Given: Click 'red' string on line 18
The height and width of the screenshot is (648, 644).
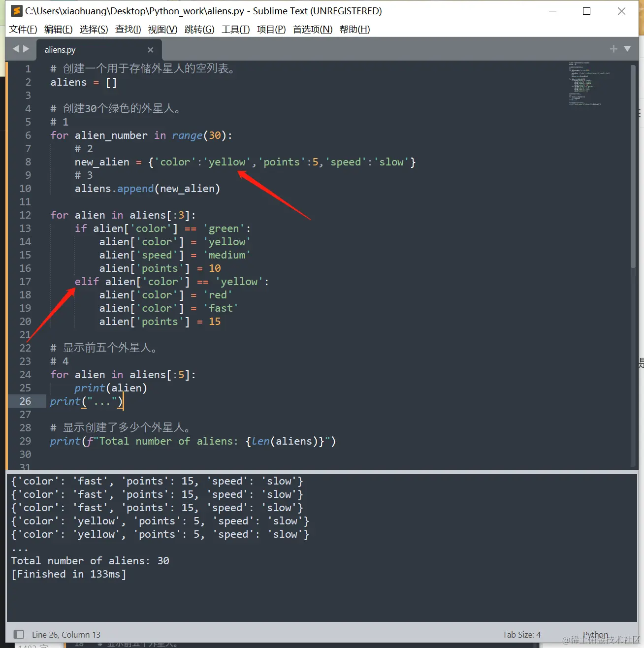Looking at the screenshot, I should point(218,295).
